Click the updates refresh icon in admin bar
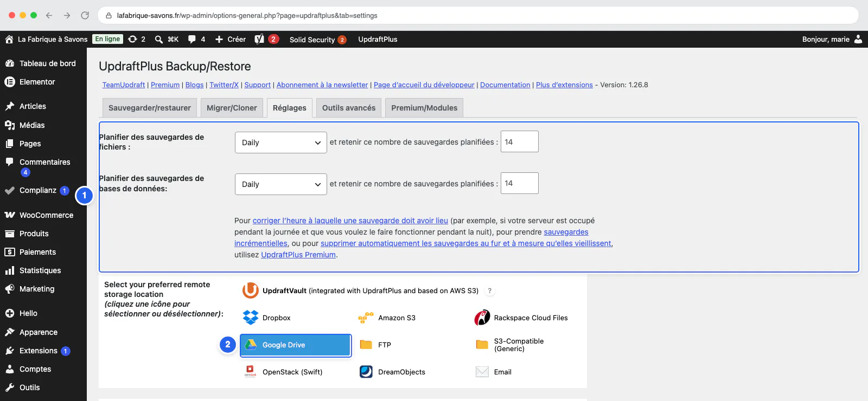Screen dimensions: 868x401 click(x=132, y=39)
